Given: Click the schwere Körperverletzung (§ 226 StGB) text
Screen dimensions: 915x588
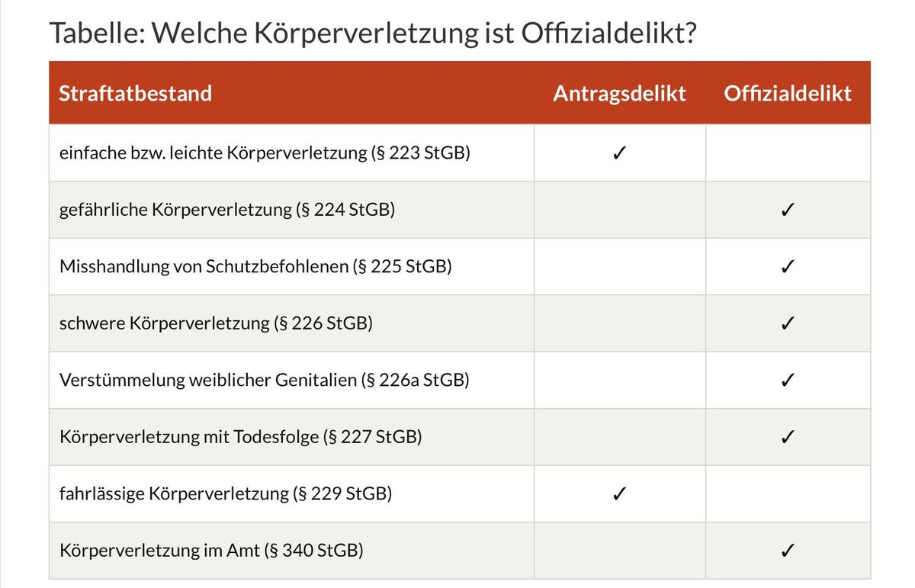Looking at the screenshot, I should 216,323.
